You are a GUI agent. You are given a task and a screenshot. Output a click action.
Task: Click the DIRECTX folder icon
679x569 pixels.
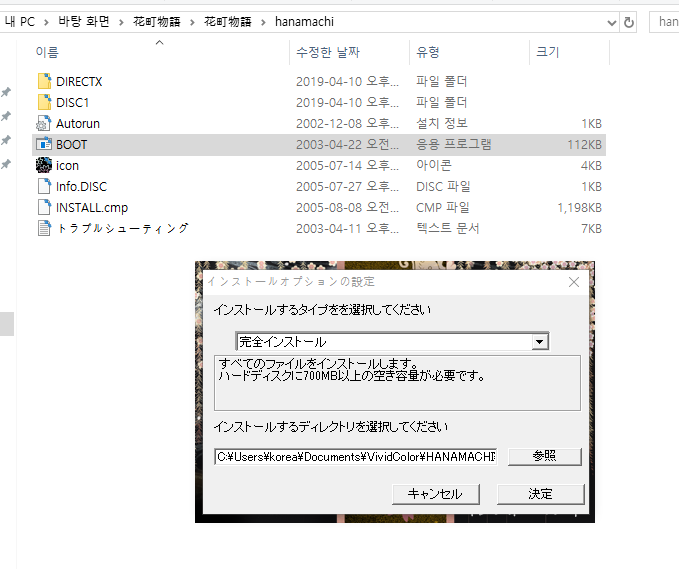44,81
